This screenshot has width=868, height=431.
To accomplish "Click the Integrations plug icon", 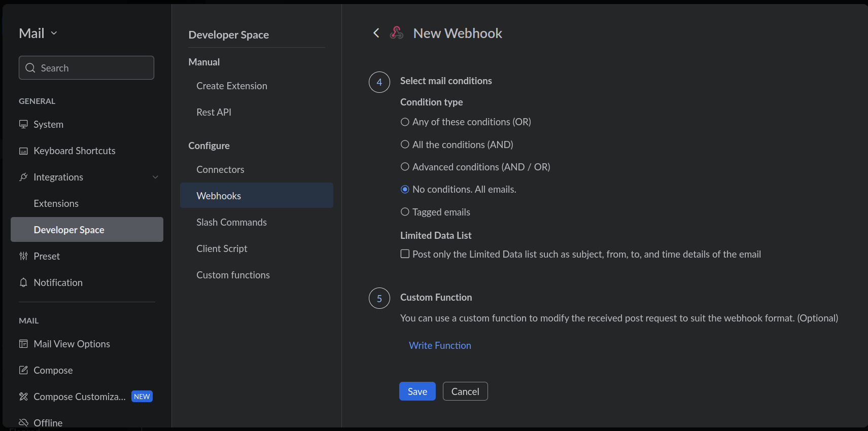I will pyautogui.click(x=23, y=177).
